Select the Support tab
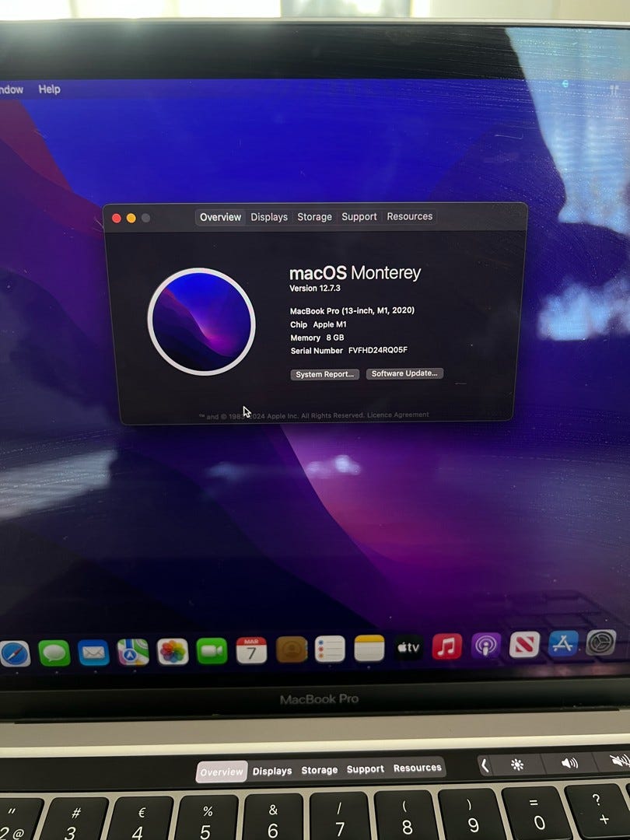 pyautogui.click(x=359, y=216)
